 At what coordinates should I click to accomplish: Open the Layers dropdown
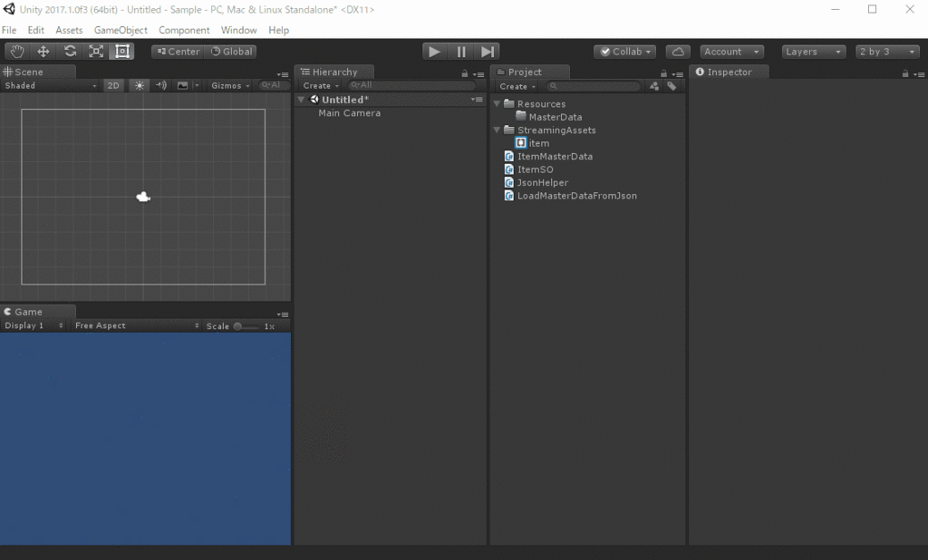[x=813, y=52]
